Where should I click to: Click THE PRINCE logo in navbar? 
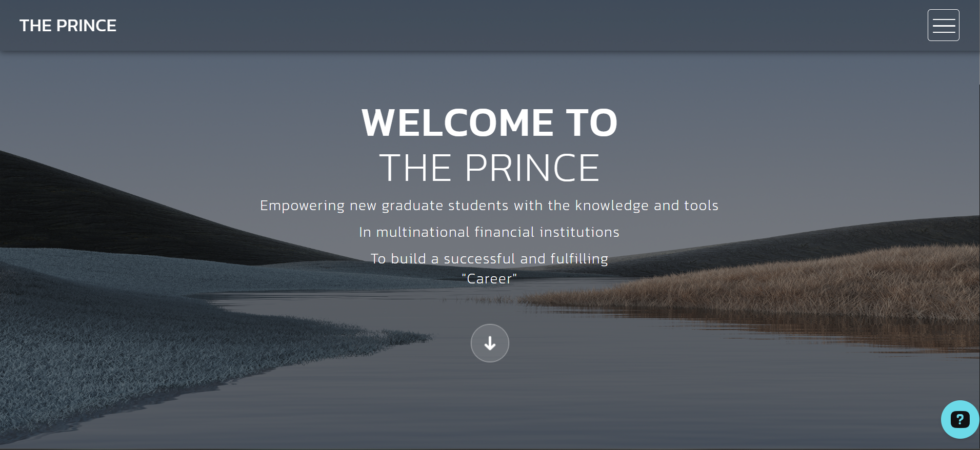click(68, 26)
